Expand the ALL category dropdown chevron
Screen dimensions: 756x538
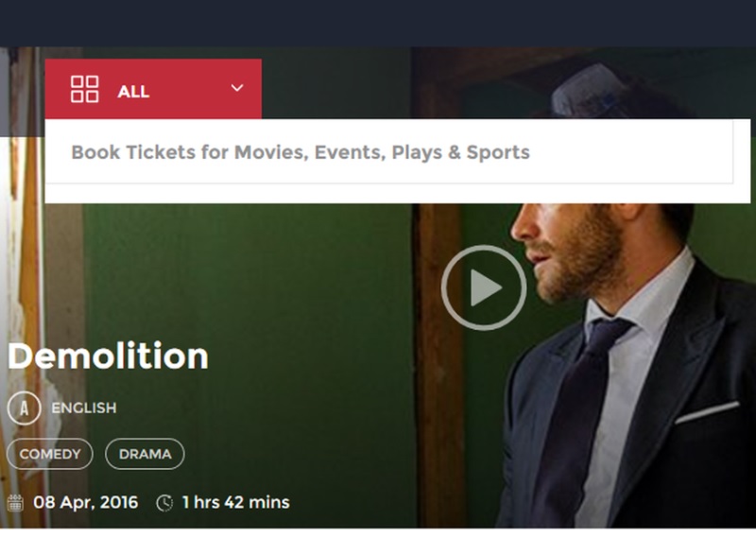(237, 88)
